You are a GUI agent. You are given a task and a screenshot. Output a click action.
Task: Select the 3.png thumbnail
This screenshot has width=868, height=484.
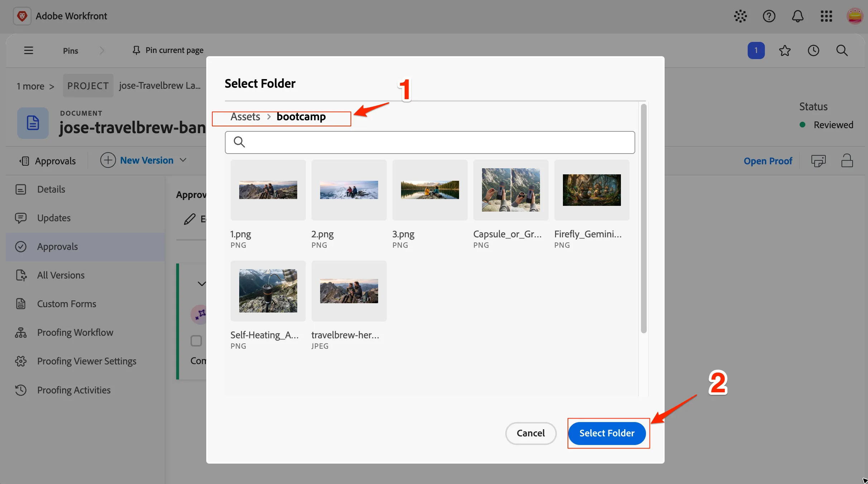430,190
